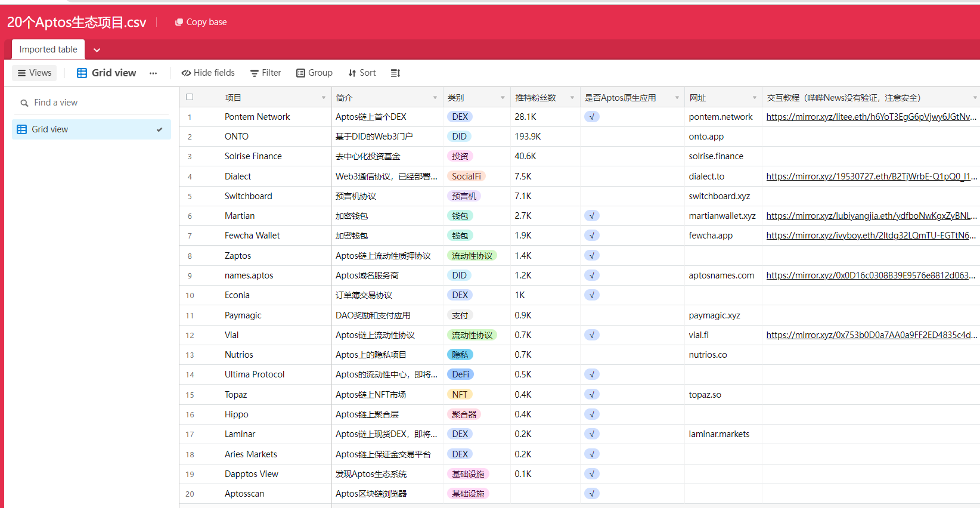Viewport: 980px width, 508px height.
Task: Open the Fewcha Wallet mirror.xyz tutorial link
Action: (872, 236)
